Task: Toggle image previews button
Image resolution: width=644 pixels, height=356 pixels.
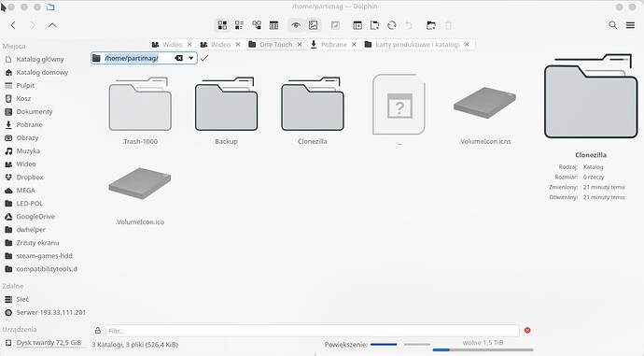Action: click(313, 25)
